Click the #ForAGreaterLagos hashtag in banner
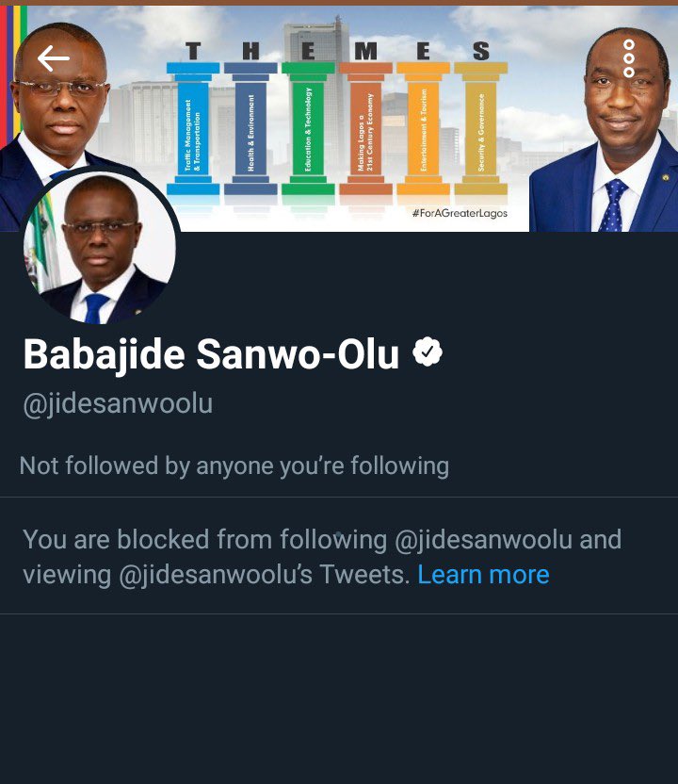Viewport: 678px width, 784px height. (x=460, y=214)
